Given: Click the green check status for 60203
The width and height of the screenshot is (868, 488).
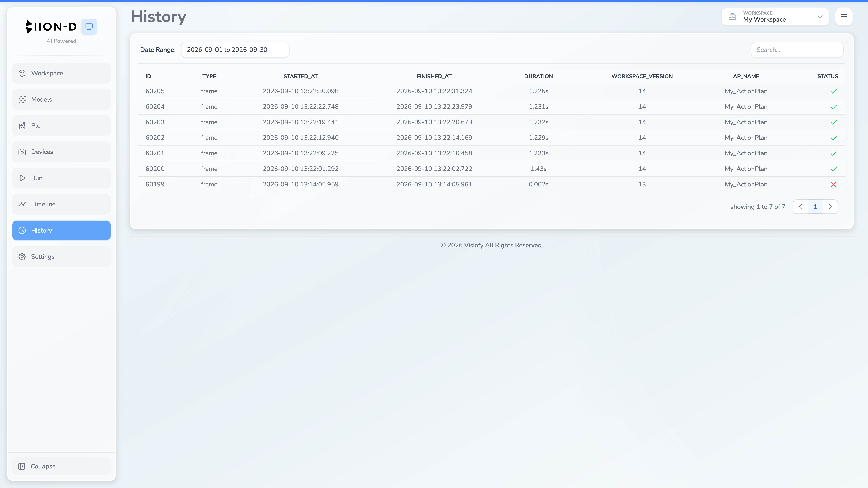Looking at the screenshot, I should (834, 122).
